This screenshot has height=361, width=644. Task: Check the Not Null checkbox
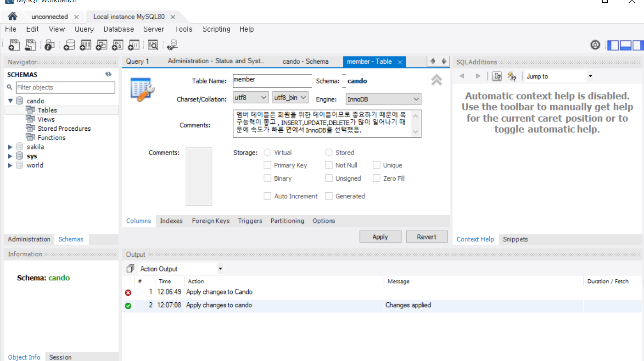pos(329,165)
